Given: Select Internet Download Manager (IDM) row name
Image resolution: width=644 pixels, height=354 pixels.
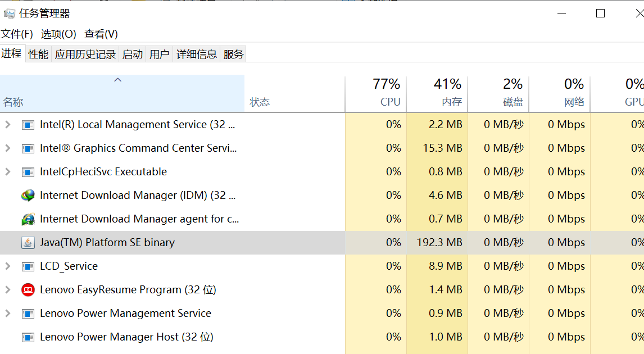Looking at the screenshot, I should [138, 196].
